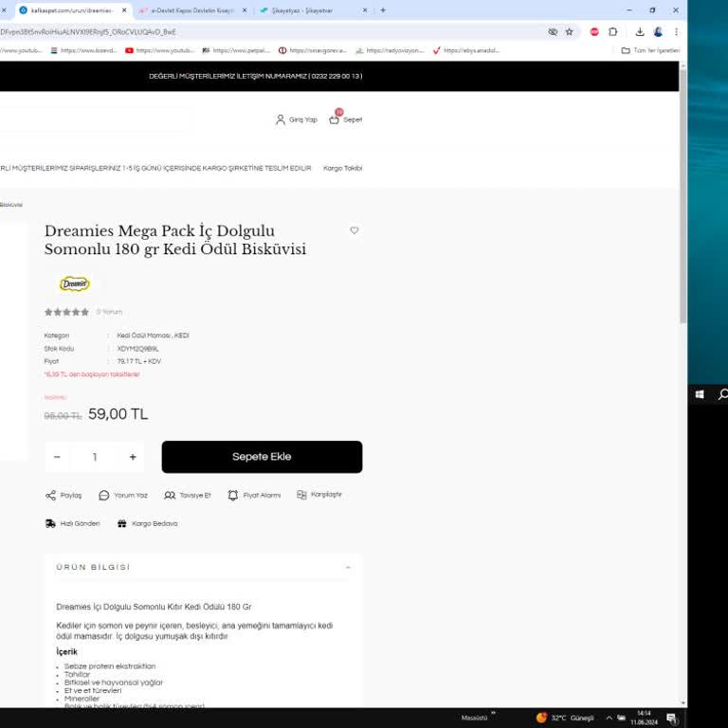Click the product star rating

(66, 312)
